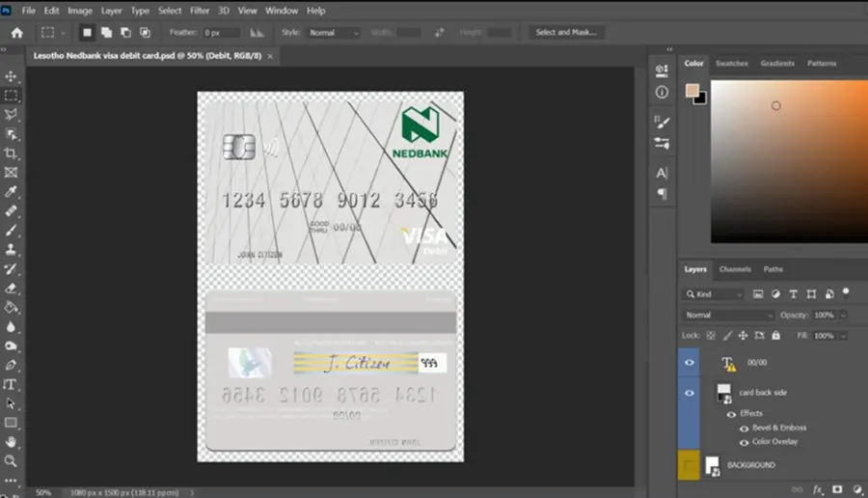Click the Feather input field
This screenshot has width=868, height=498.
tap(222, 33)
